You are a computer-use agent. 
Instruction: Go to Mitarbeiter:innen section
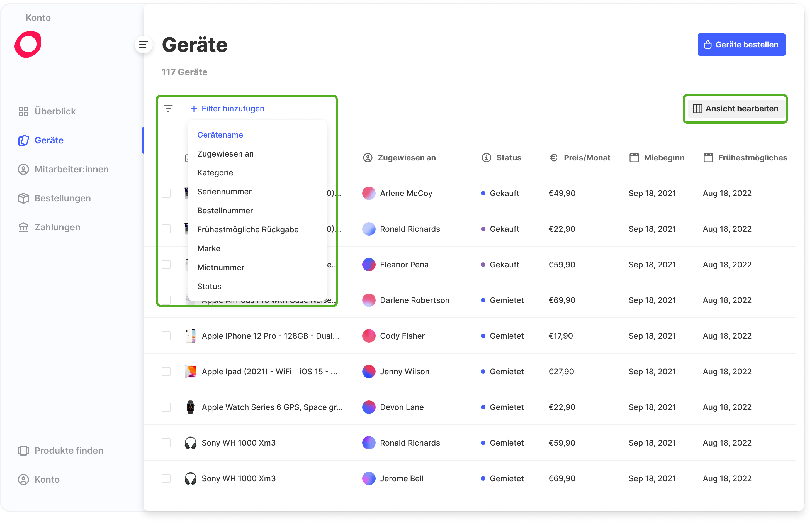[x=63, y=169]
